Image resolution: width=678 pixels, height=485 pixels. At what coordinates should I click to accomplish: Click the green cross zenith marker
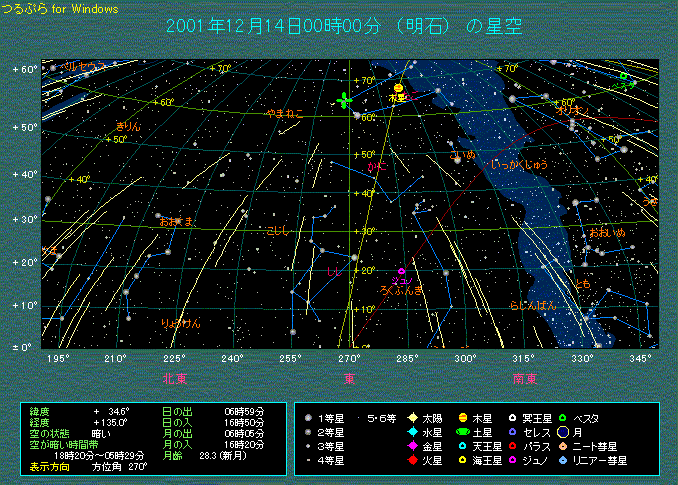[345, 100]
